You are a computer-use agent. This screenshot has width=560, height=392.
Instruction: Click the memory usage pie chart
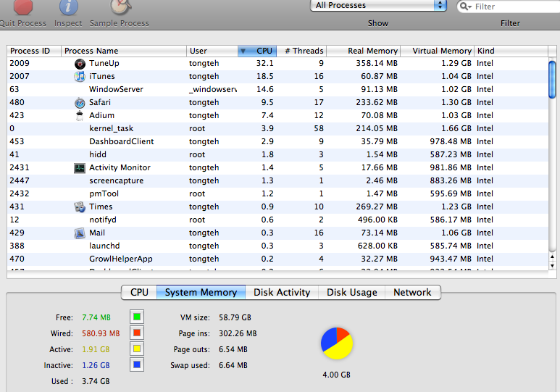click(337, 343)
